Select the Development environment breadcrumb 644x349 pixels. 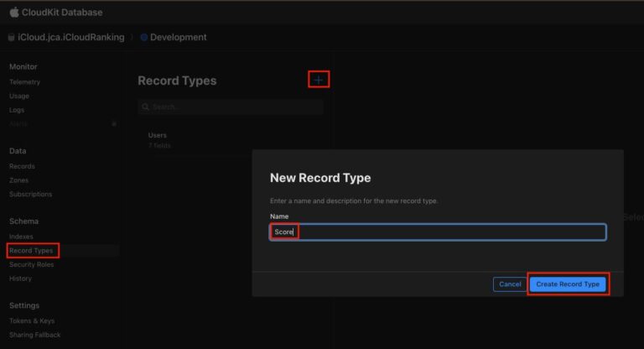[179, 38]
